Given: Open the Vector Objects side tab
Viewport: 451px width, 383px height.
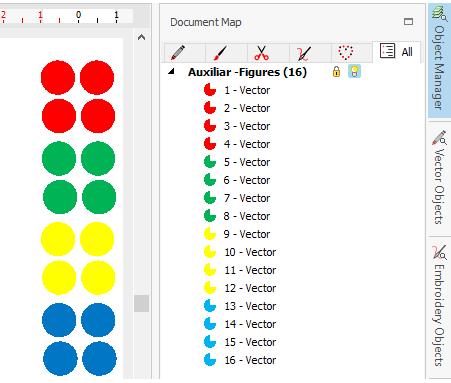Looking at the screenshot, I should [439, 178].
